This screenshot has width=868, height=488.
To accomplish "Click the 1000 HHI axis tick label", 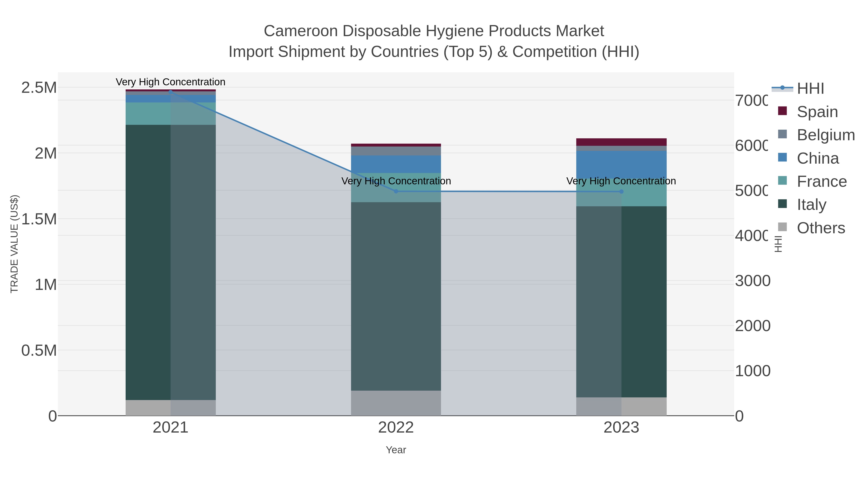I will click(753, 371).
